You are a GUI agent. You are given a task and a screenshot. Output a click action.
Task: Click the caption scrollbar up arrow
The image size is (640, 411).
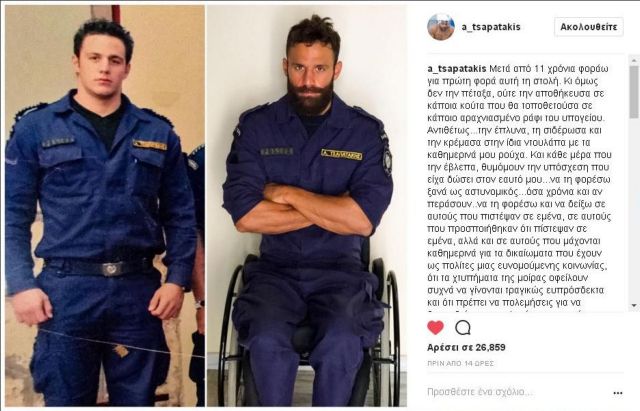(634, 60)
